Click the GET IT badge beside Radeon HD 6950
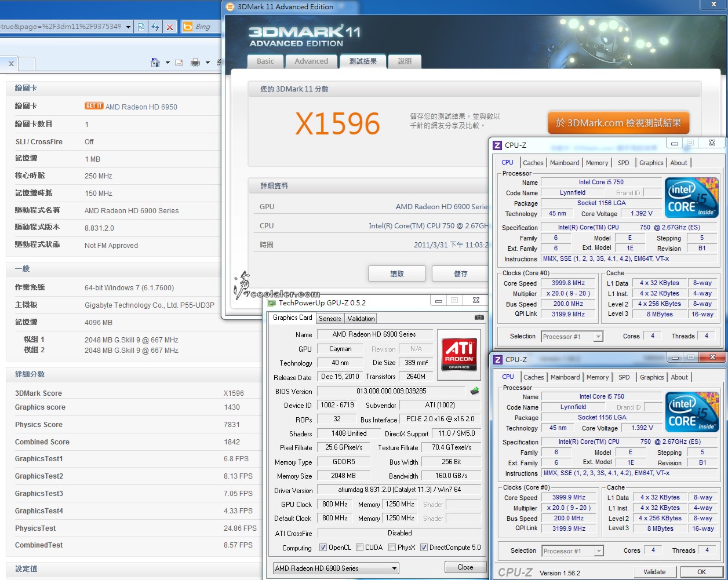 point(94,106)
